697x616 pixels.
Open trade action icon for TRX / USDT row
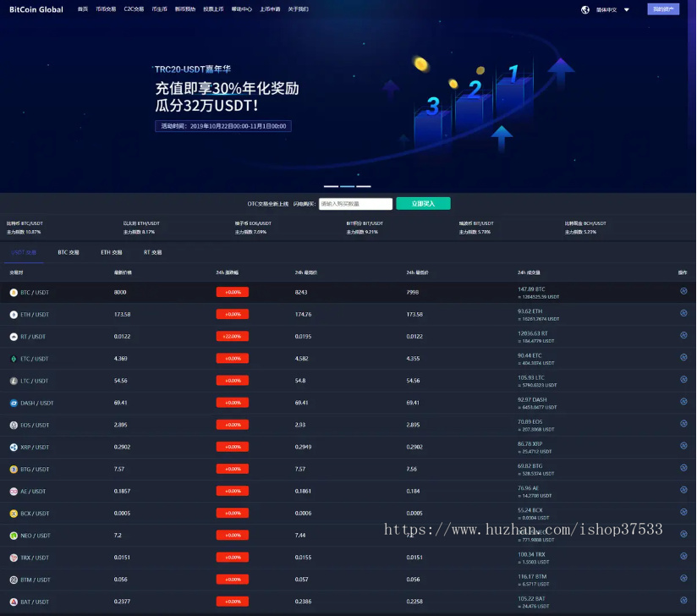click(683, 556)
